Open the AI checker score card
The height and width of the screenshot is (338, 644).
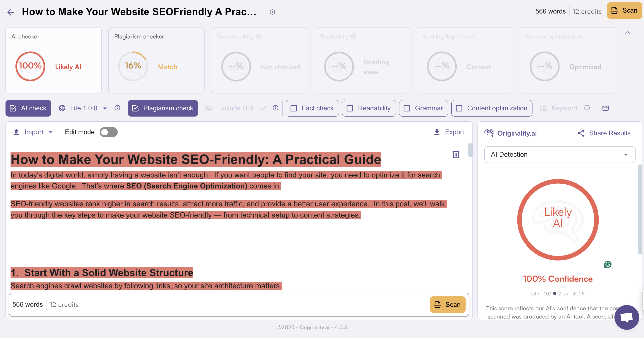[54, 60]
